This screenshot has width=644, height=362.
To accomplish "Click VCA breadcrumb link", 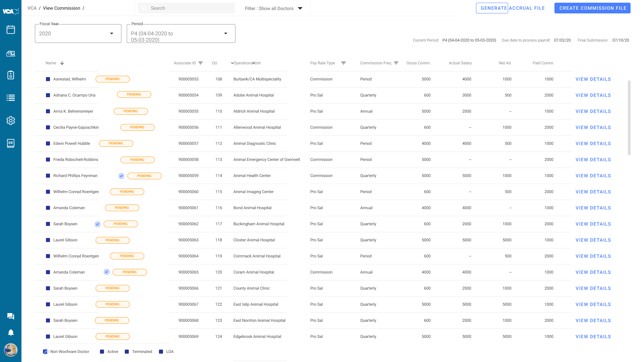I will pos(32,8).
